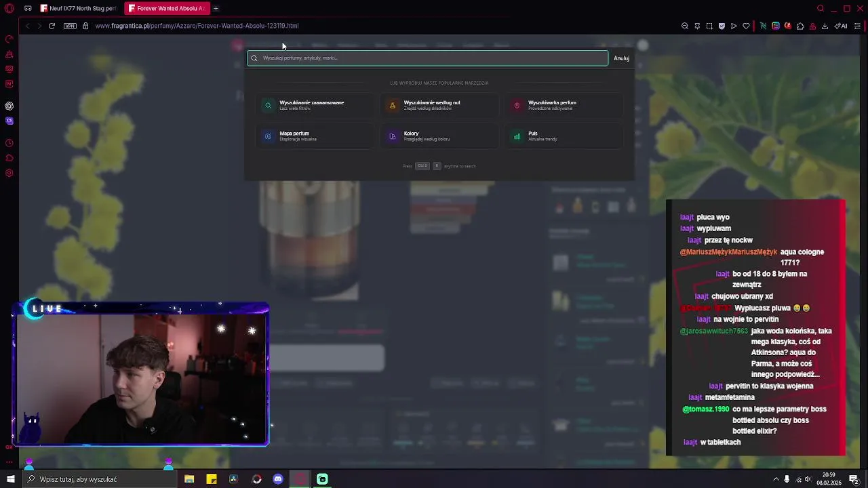The image size is (868, 488).
Task: Click the send/flow arrow icon
Action: click(734, 26)
